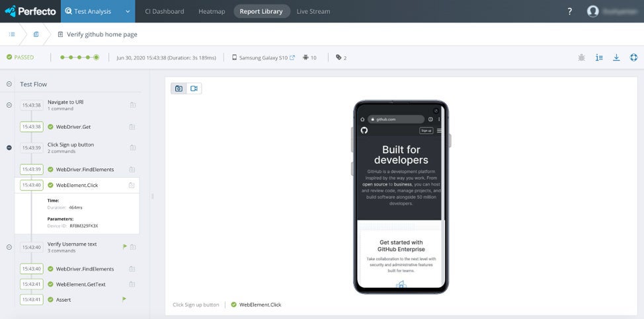Click clipboard icon on WebElement.Click row
The width and height of the screenshot is (644, 319).
pyautogui.click(x=132, y=186)
